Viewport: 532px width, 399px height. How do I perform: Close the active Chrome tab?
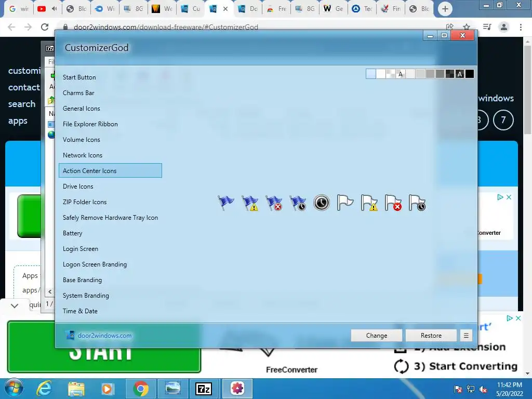[x=225, y=9]
